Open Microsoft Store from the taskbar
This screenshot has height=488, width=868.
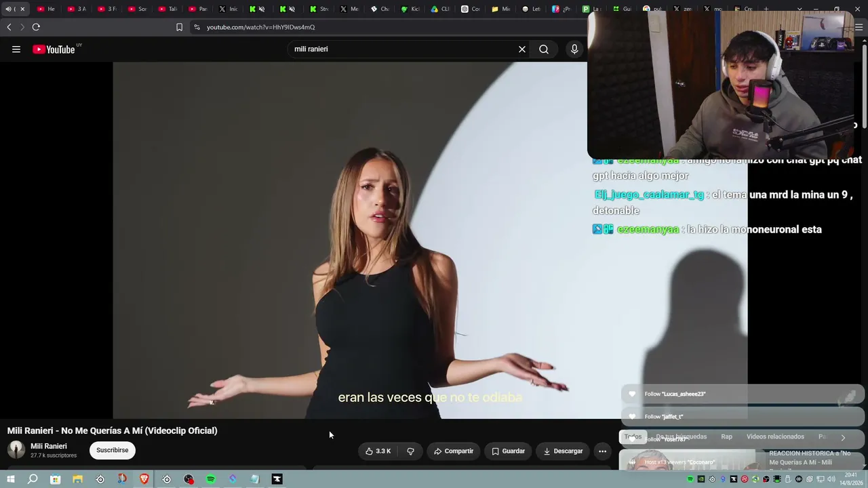coord(56,479)
